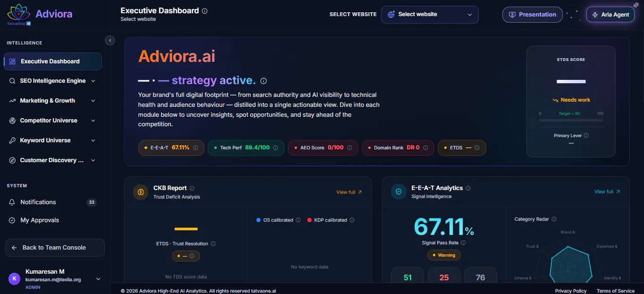Click the red KDP calibrated legend dot
This screenshot has height=294, width=644.
click(310, 220)
